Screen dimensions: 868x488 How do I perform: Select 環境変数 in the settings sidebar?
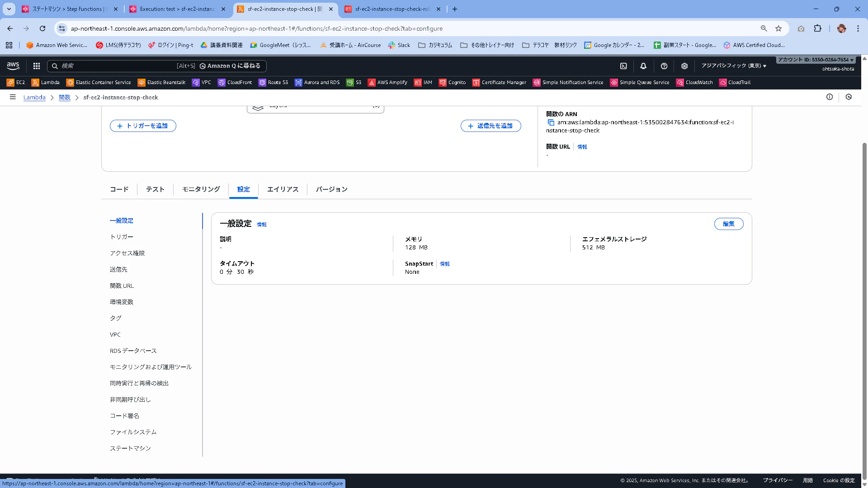coord(122,302)
